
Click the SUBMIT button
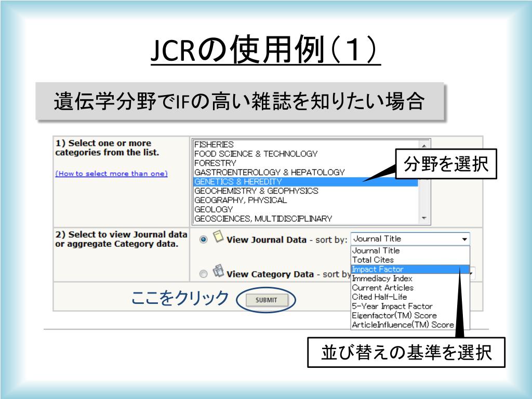pos(267,300)
